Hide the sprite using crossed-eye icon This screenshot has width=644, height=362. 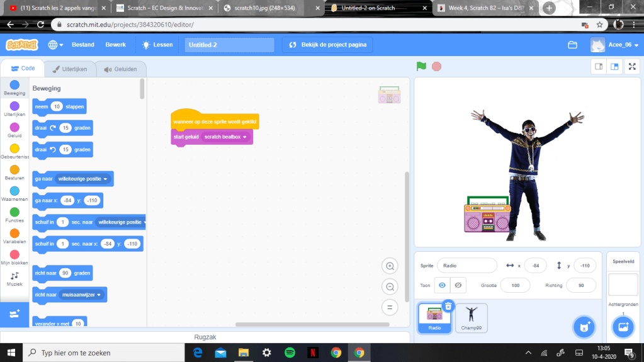(x=458, y=285)
